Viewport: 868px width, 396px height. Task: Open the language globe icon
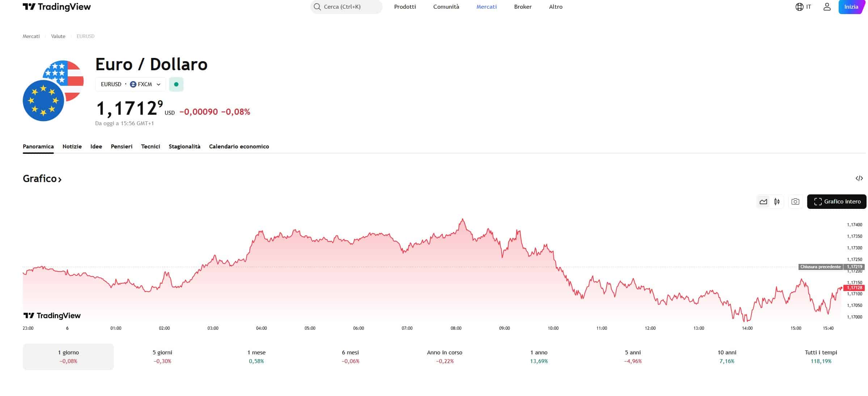pos(800,7)
